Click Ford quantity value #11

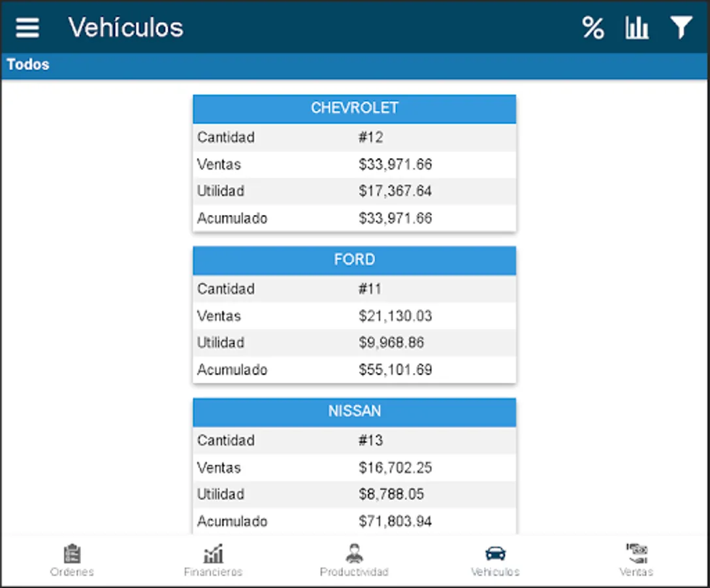370,289
